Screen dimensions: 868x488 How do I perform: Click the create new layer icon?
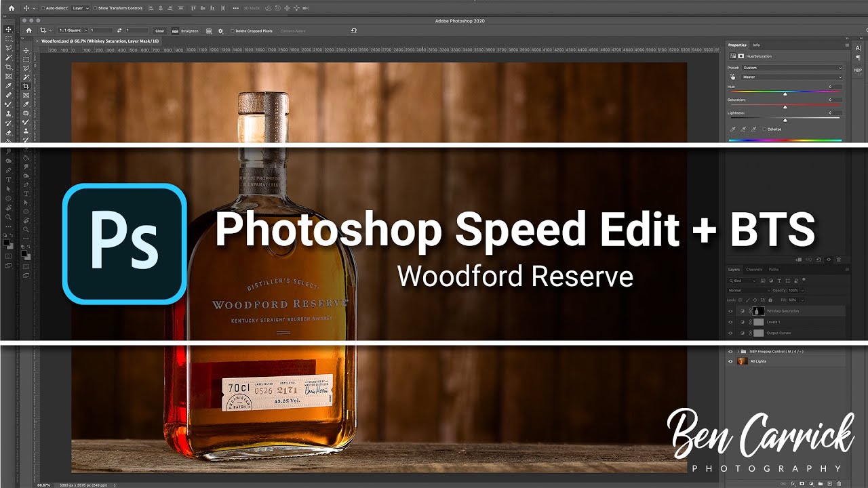click(831, 484)
